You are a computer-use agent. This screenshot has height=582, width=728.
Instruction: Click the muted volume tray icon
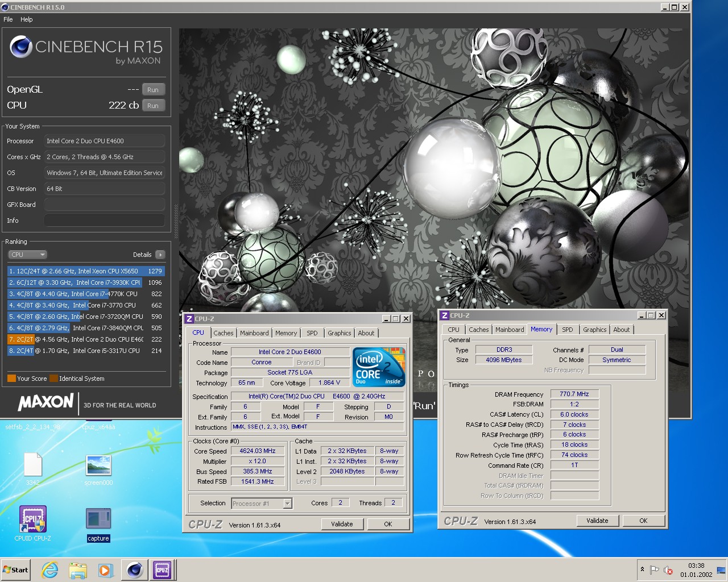pos(669,570)
